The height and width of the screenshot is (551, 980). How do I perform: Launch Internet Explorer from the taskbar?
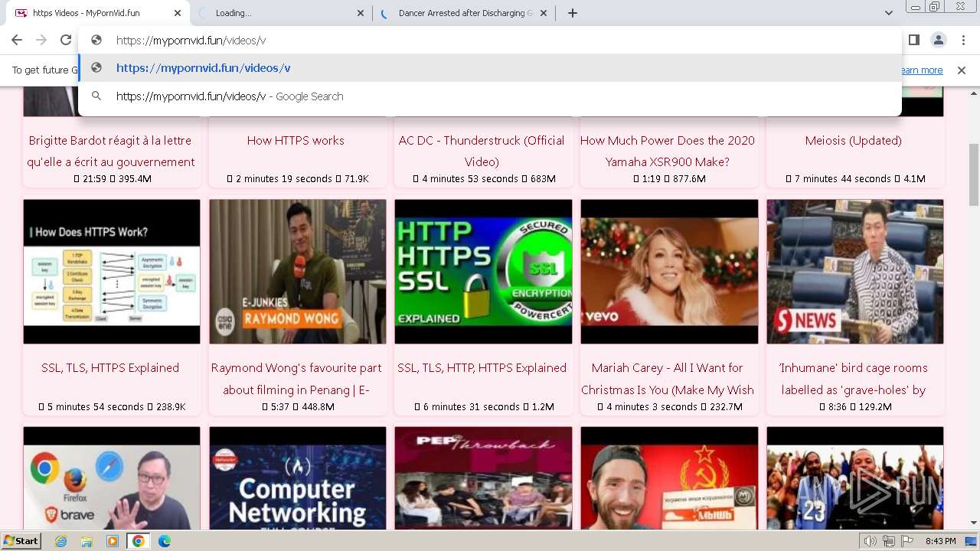pos(61,541)
